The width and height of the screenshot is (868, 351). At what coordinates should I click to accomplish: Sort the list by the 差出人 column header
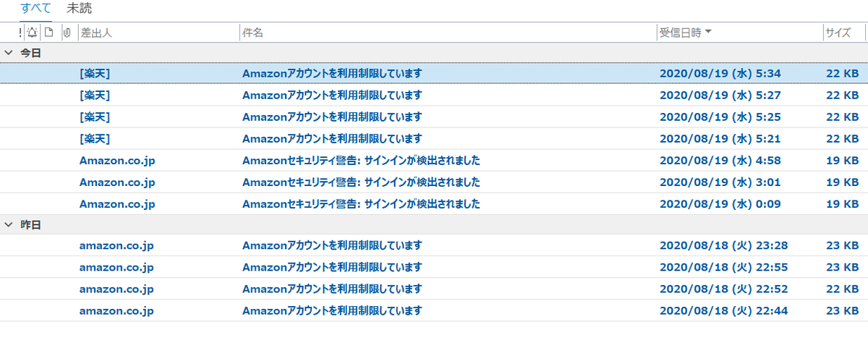[96, 33]
